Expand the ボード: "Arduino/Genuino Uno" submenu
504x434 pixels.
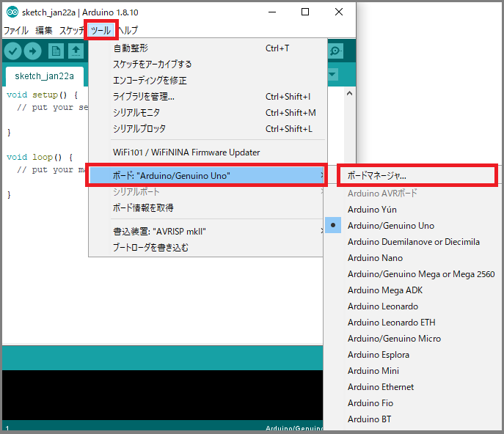pos(206,175)
